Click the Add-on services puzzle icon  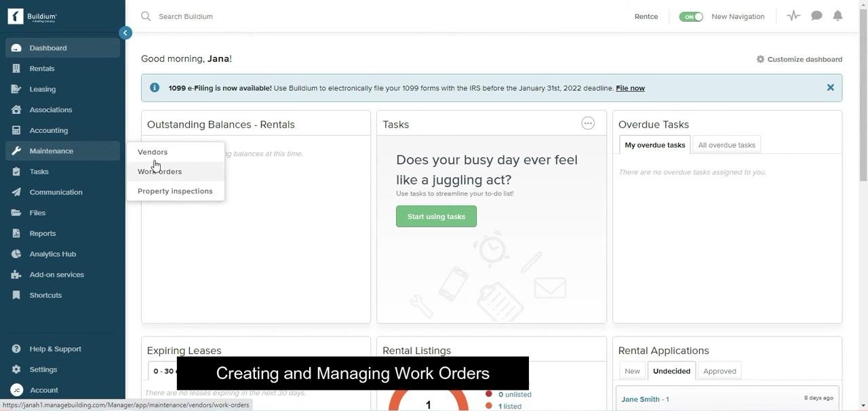(16, 275)
